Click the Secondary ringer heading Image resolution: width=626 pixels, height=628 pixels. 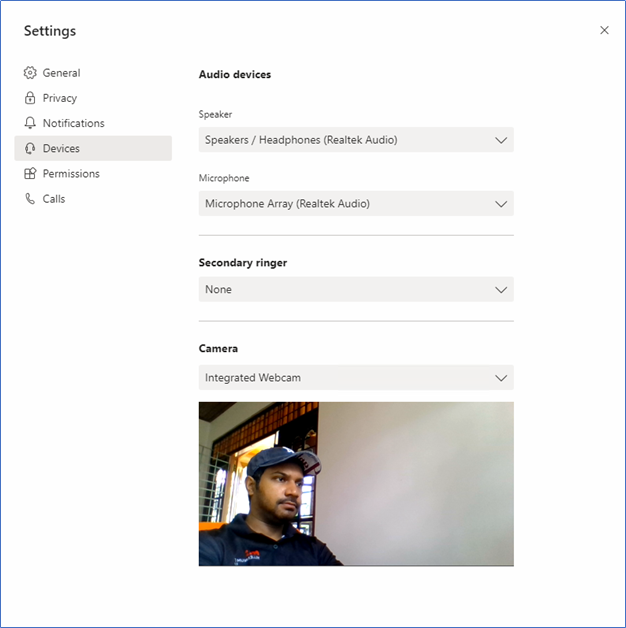[x=243, y=263]
